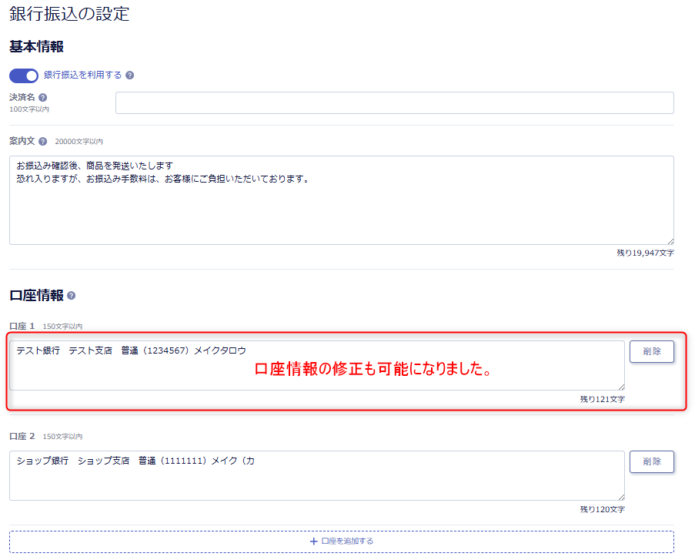Viewport: 695px width, 560px height.
Task: Focus the 決済名 text input field
Action: [394, 103]
